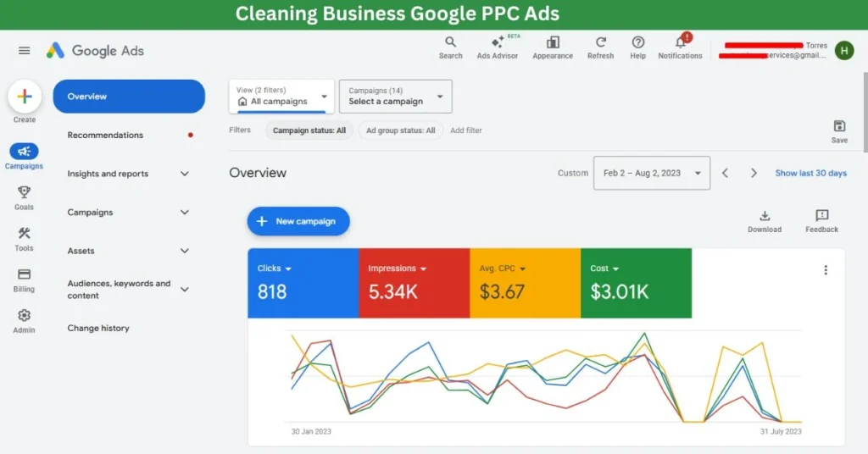
Task: Click Ad group status: All chip
Action: [400, 130]
